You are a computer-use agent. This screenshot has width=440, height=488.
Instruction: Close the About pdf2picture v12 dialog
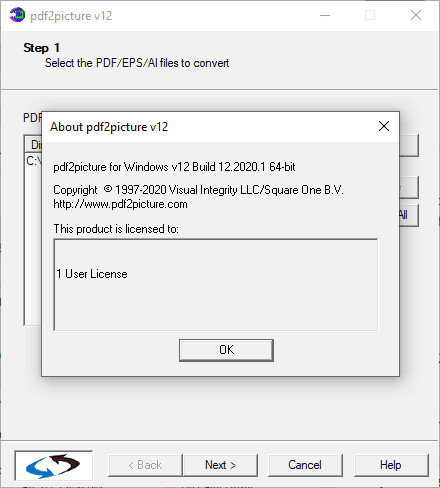[x=384, y=126]
